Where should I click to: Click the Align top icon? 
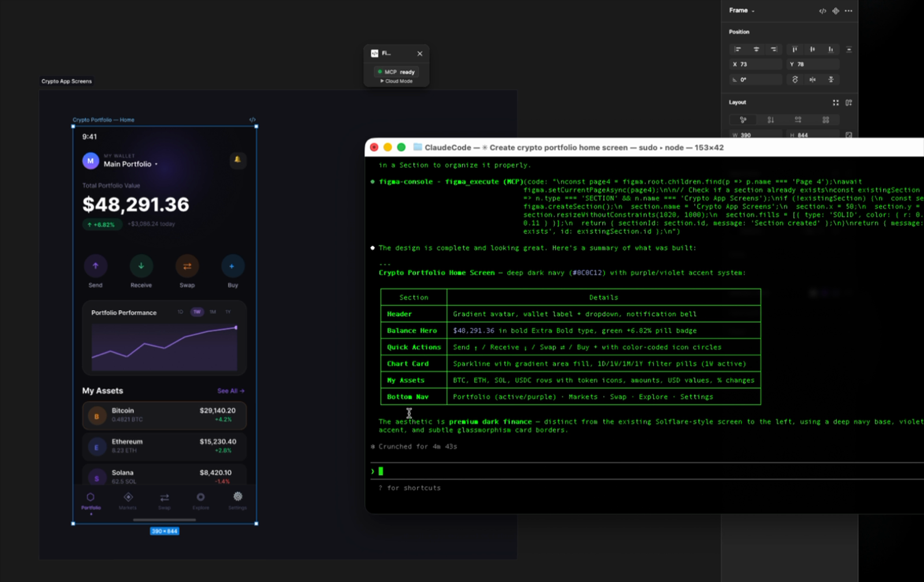coord(795,49)
